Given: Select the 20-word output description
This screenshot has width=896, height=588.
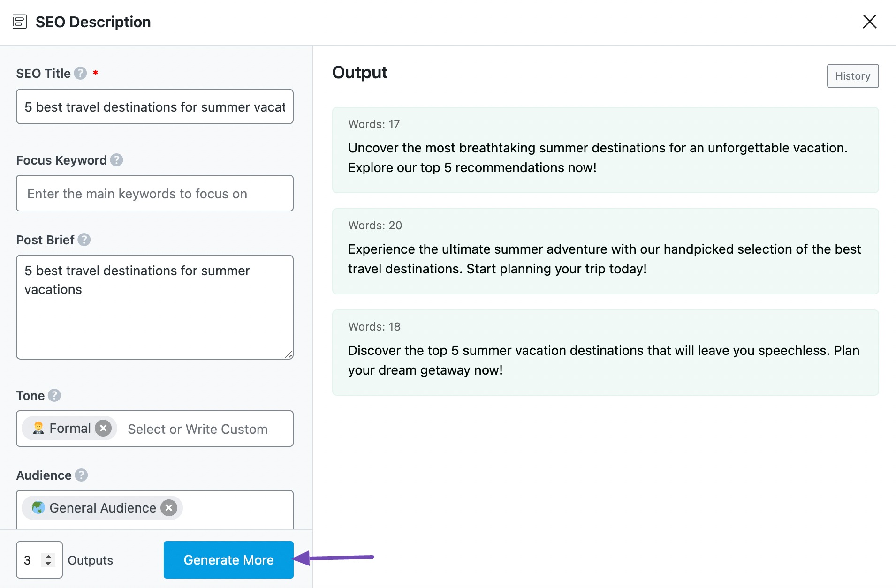Looking at the screenshot, I should tap(605, 251).
